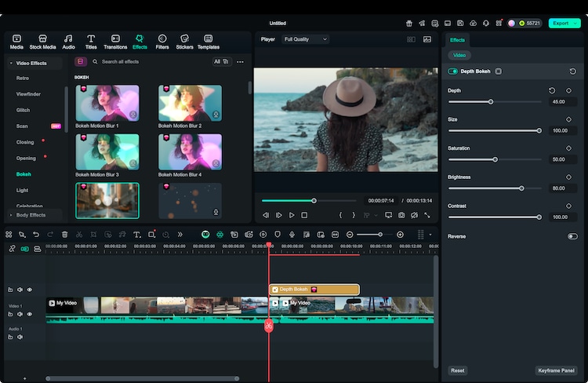The height and width of the screenshot is (383, 588).
Task: Open the Stickers tab
Action: coord(184,42)
